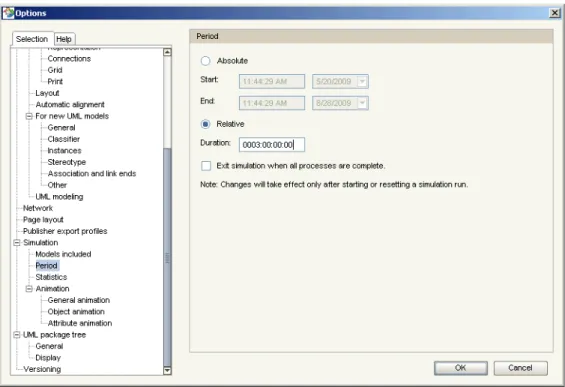565x387 pixels.
Task: Click the Start time field
Action: 272,81
